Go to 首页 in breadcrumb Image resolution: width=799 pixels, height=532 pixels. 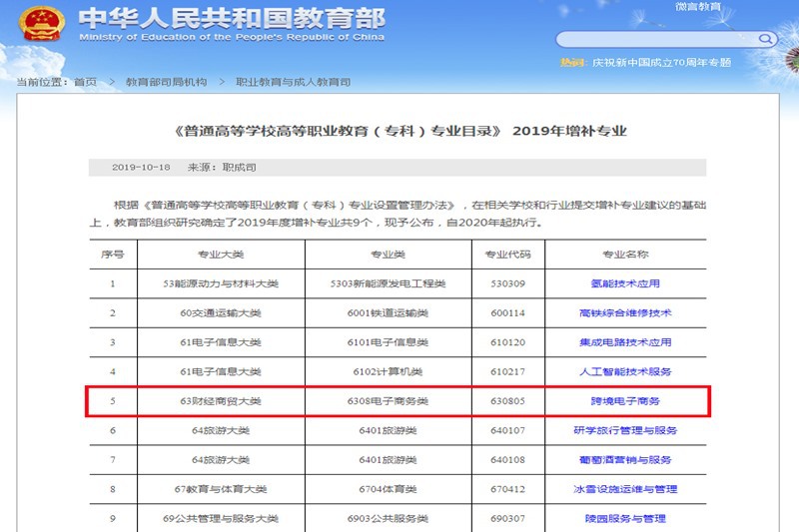86,82
